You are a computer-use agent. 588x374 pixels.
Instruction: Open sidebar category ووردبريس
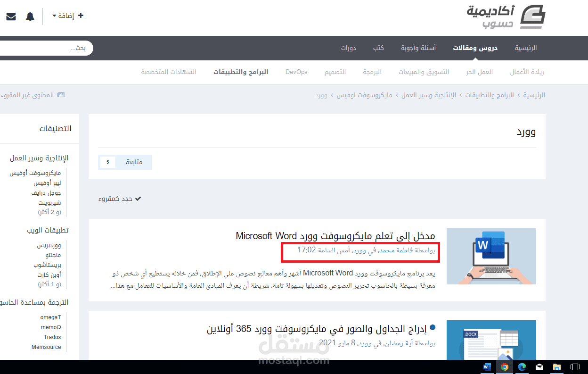[x=49, y=246]
